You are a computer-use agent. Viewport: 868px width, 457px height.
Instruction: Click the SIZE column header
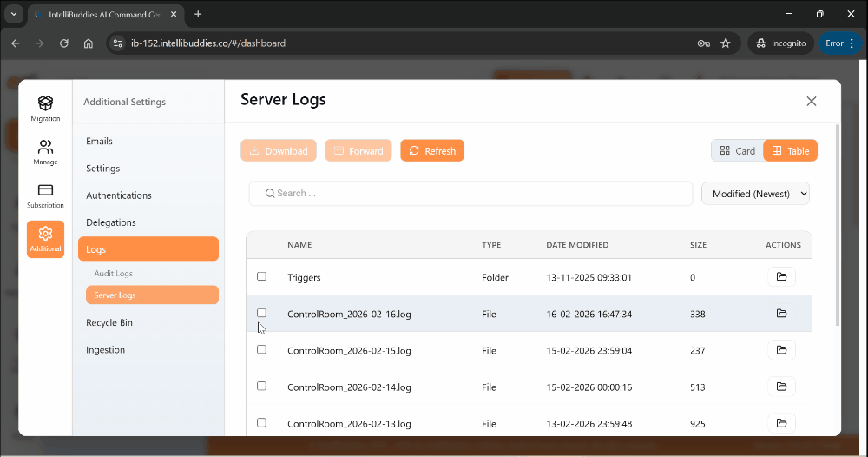point(698,245)
